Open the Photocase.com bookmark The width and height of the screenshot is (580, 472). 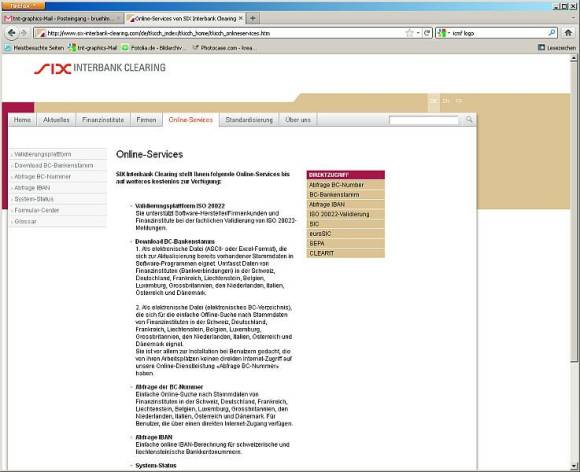click(x=223, y=48)
